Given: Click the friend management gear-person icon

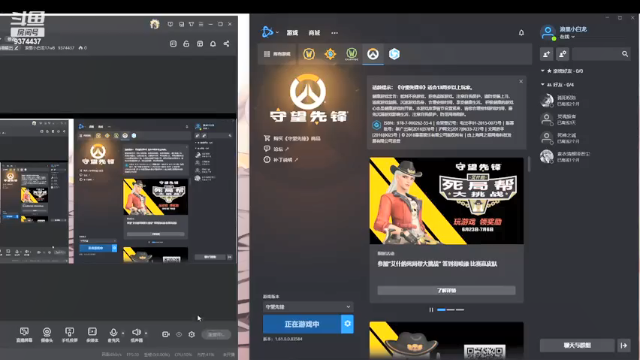Looking at the screenshot, I should tap(562, 54).
